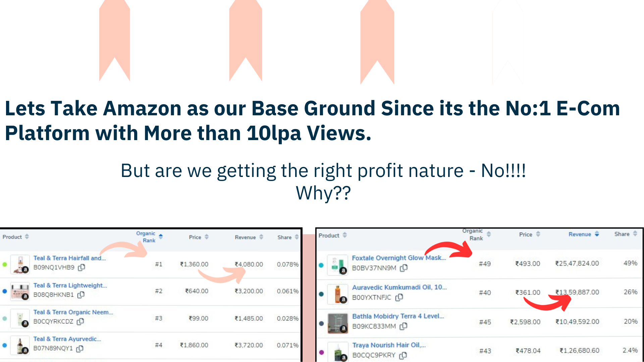The image size is (644, 362).
Task: Open Teal & Terra Hairfall product link
Action: click(69, 258)
